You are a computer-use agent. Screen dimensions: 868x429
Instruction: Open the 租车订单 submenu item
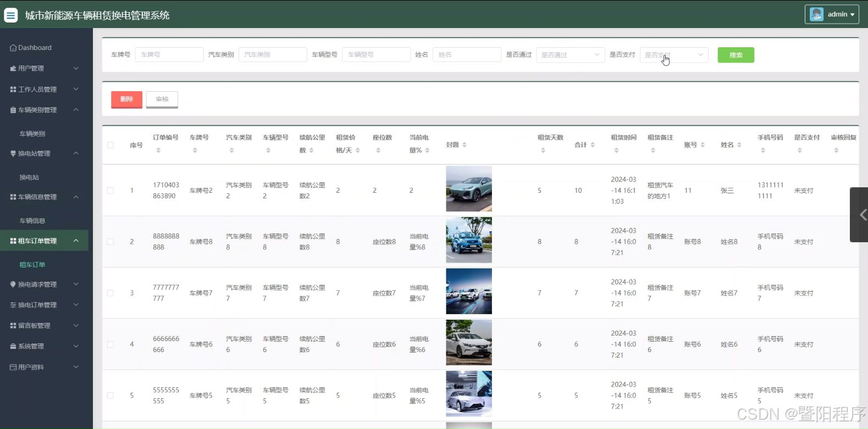tap(32, 265)
